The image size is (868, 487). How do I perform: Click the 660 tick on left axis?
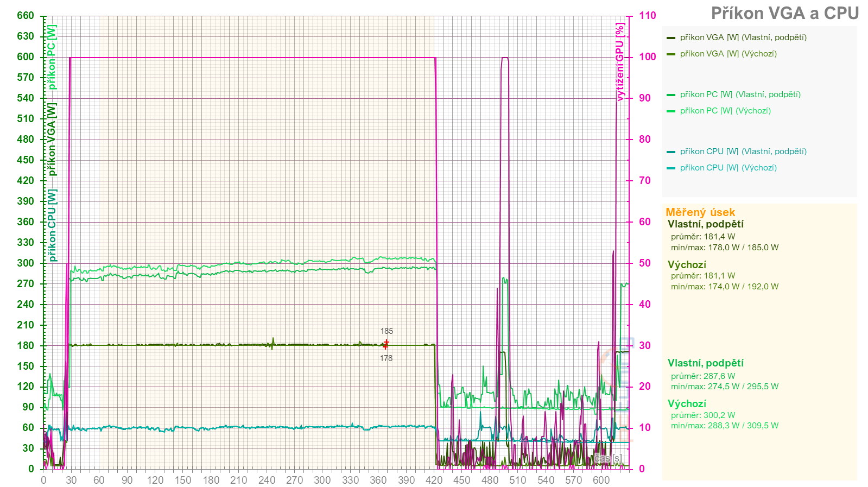[x=26, y=16]
